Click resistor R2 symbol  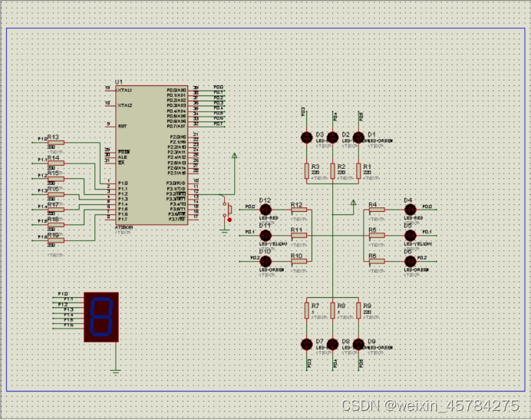pos(332,170)
